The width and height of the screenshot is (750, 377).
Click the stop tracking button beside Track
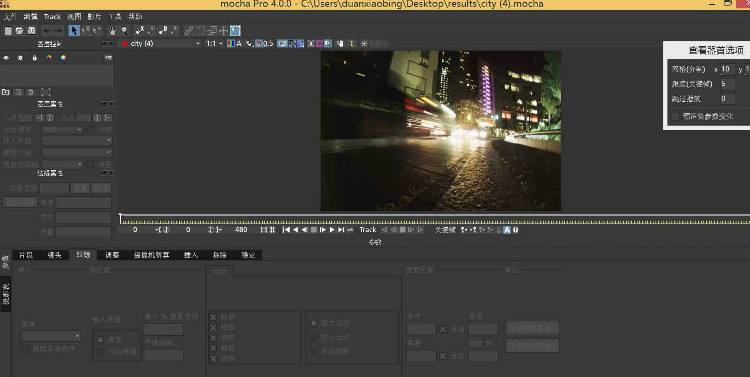click(x=402, y=230)
